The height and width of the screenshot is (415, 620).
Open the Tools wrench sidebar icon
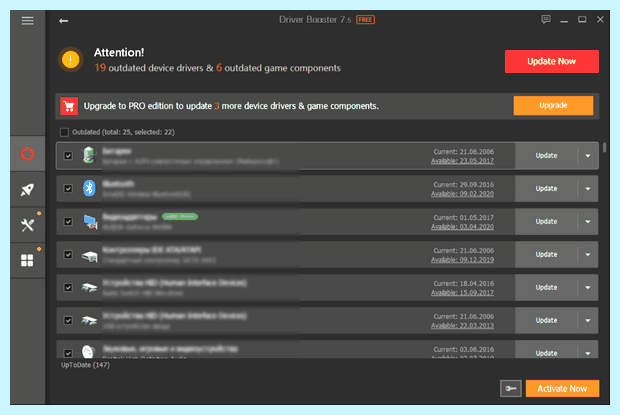pyautogui.click(x=27, y=225)
